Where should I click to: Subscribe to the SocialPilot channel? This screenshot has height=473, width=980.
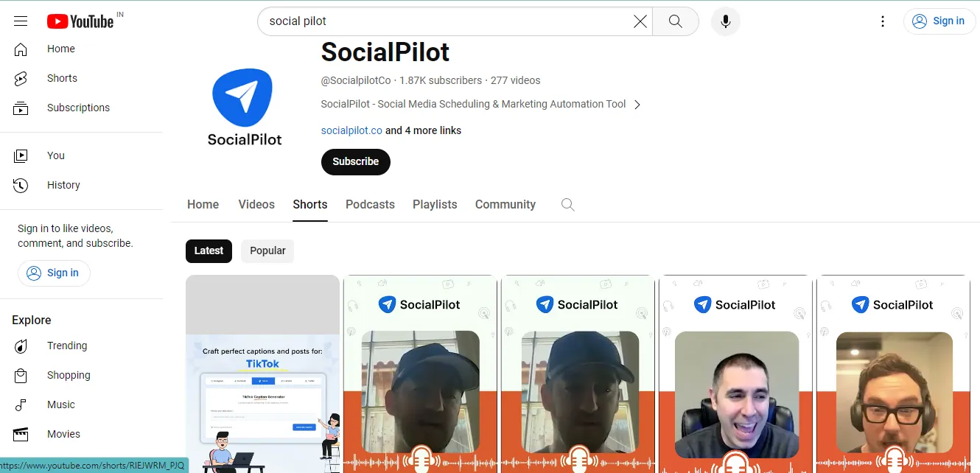(x=355, y=161)
